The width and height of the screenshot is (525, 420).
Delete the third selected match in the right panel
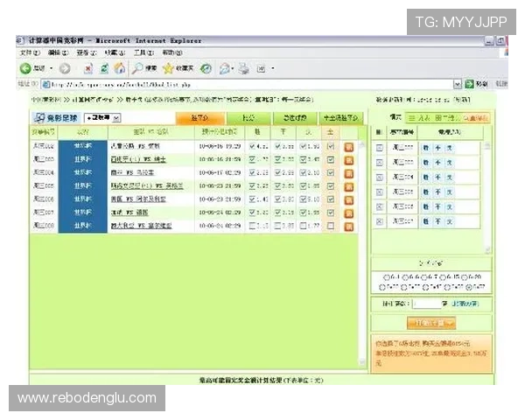coord(380,177)
